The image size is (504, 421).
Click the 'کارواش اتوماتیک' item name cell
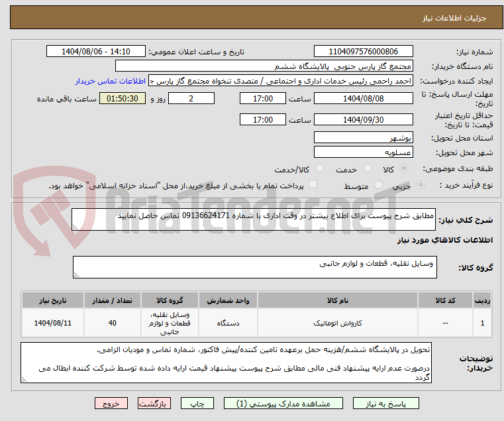coord(338,323)
